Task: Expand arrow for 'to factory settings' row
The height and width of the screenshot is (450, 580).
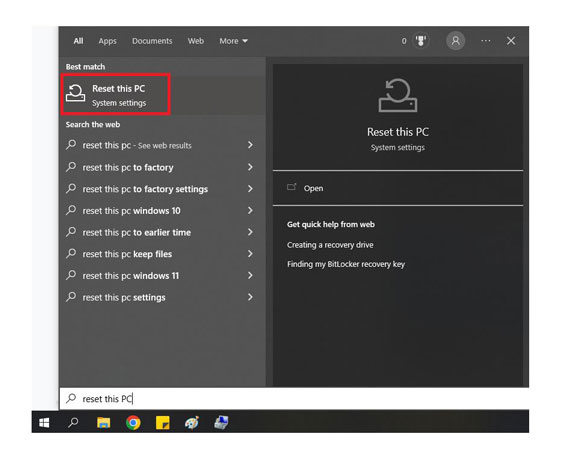Action: 250,189
